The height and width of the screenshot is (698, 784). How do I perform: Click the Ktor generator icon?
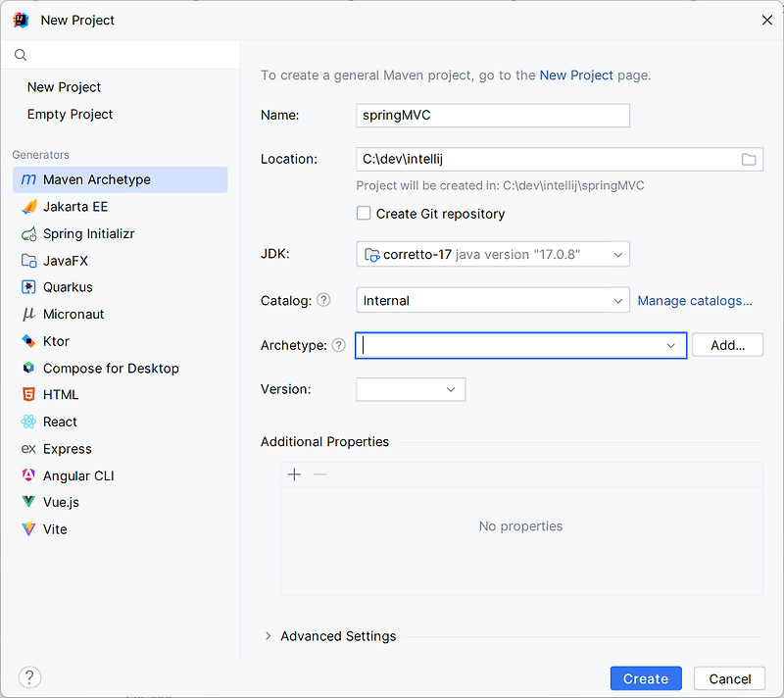coord(28,341)
